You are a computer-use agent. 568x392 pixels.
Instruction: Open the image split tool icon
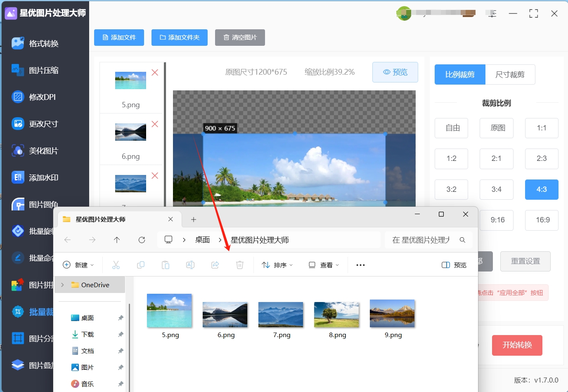[18, 338]
